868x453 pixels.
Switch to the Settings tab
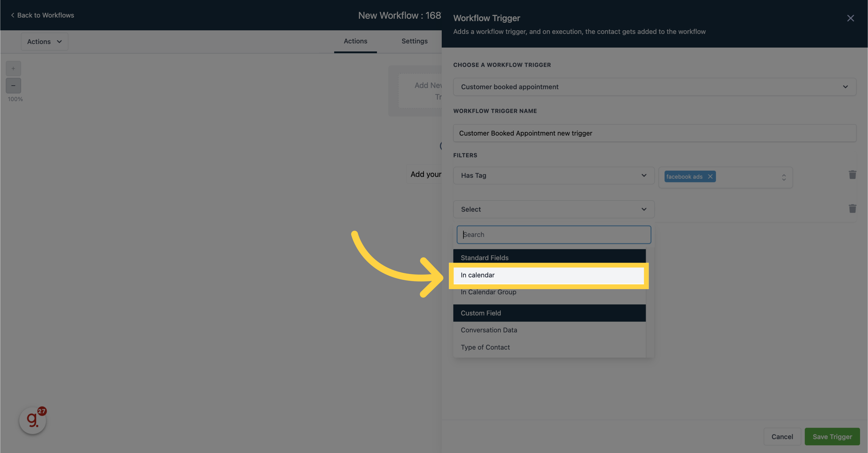414,41
